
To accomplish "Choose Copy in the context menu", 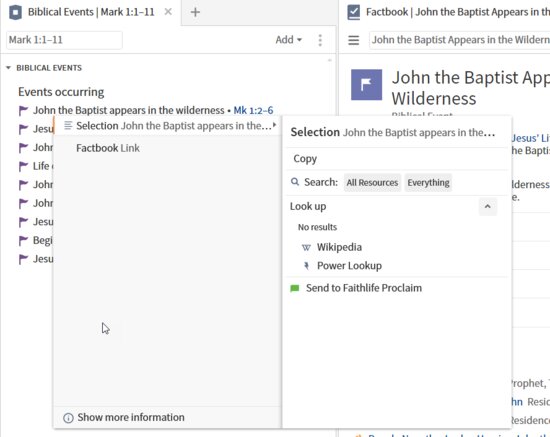I will [x=305, y=159].
